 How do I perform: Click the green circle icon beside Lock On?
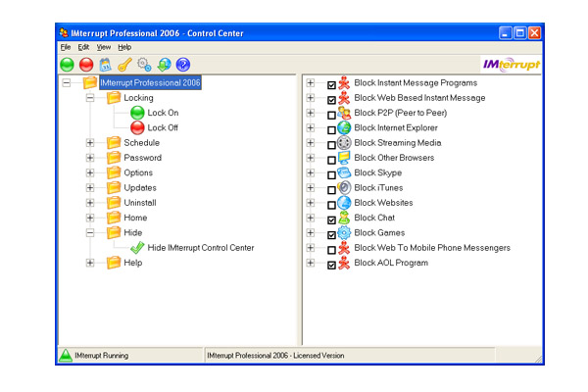pyautogui.click(x=137, y=113)
